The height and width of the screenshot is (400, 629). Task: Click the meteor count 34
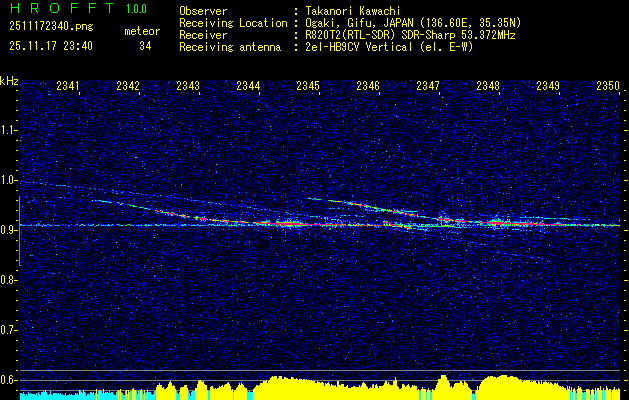[x=145, y=46]
